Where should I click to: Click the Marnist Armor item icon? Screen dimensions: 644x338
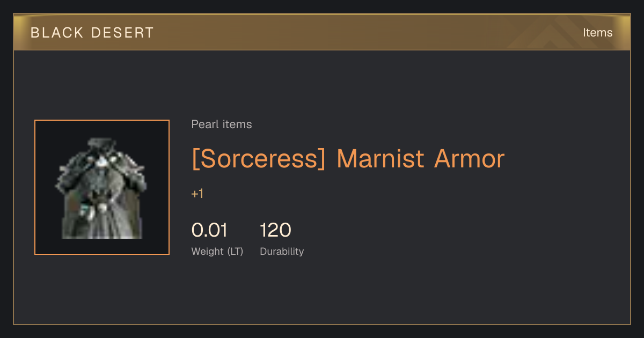pyautogui.click(x=102, y=188)
